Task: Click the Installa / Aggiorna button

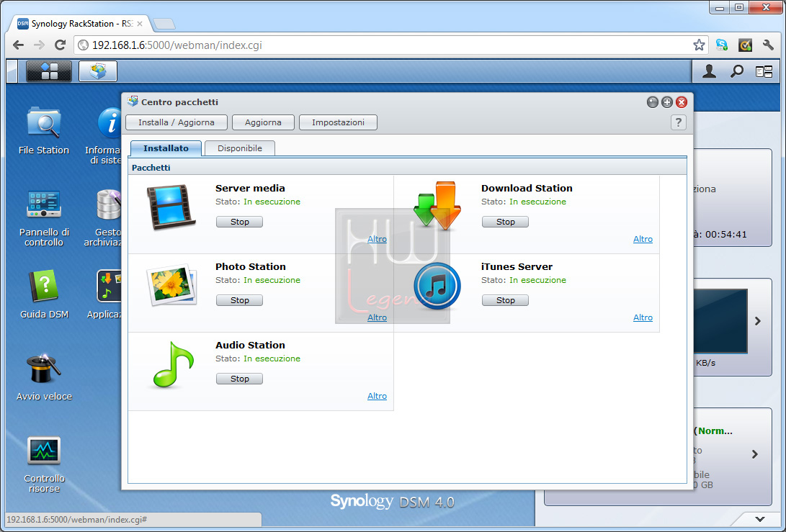Action: [x=177, y=122]
